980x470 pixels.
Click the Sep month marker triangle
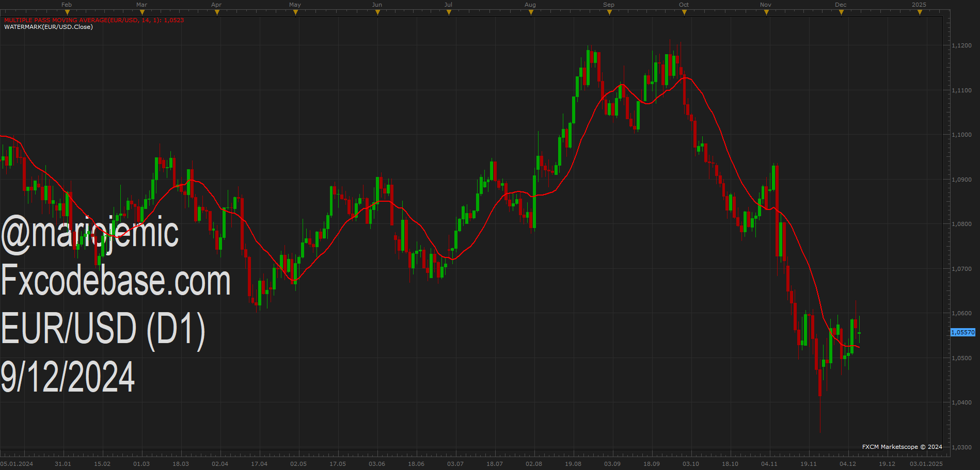pos(609,12)
